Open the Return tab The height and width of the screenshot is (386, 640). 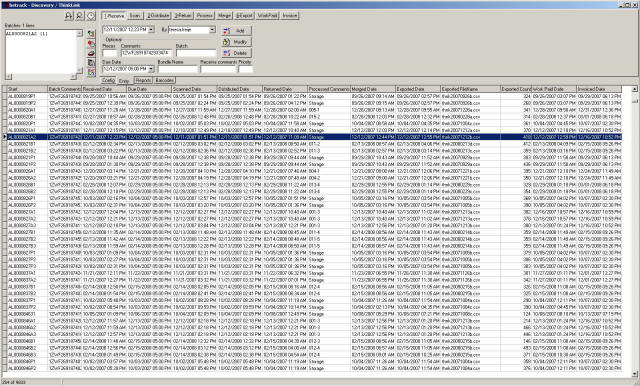click(x=183, y=16)
